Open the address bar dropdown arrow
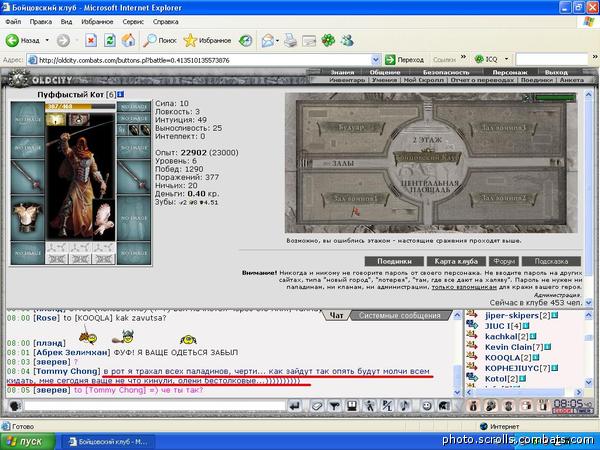This screenshot has width=600, height=450. (375, 60)
